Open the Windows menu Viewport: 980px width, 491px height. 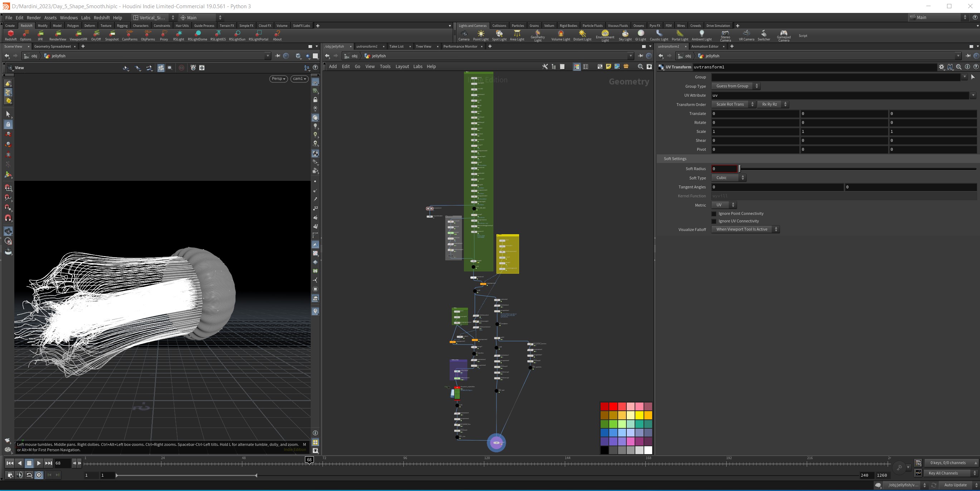(68, 18)
